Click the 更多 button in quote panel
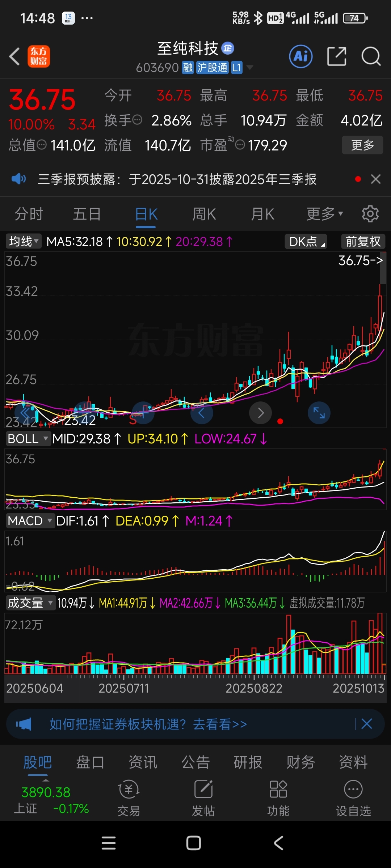 [x=362, y=145]
